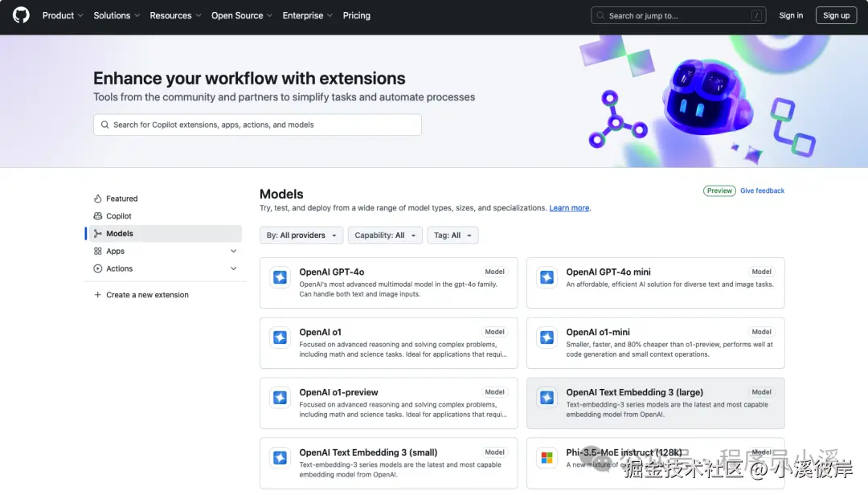
Task: Focus the Search or jump to field
Action: (678, 15)
